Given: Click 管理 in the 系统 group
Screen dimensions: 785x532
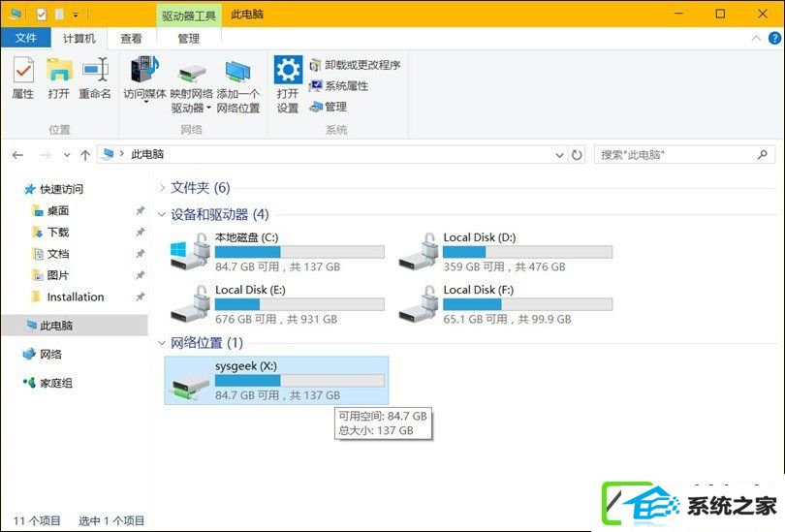Looking at the screenshot, I should coord(328,107).
